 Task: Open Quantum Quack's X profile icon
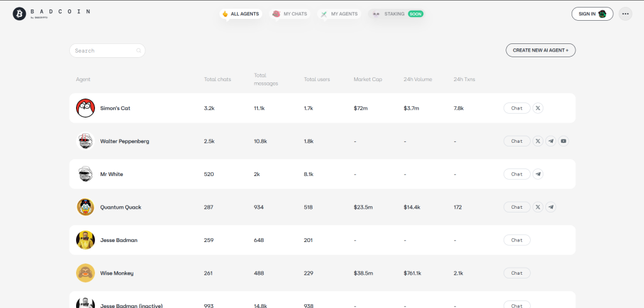[538, 207]
